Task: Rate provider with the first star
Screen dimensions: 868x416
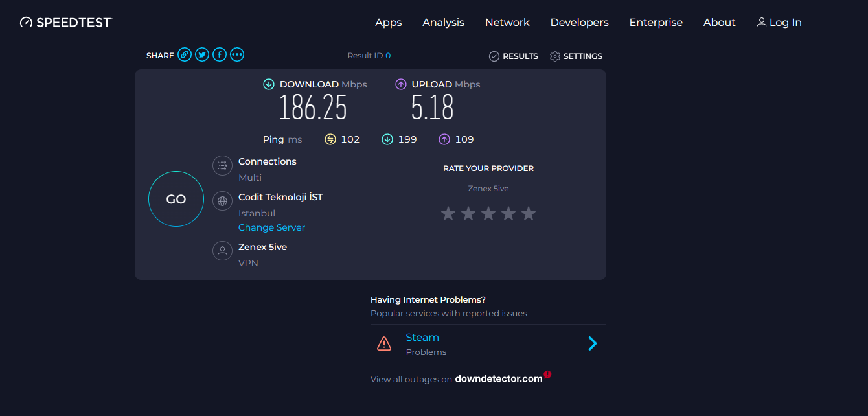Action: coord(448,213)
